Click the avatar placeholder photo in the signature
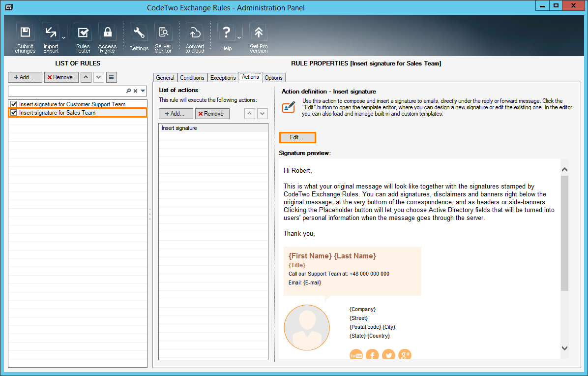The width and height of the screenshot is (588, 376). pos(307,328)
